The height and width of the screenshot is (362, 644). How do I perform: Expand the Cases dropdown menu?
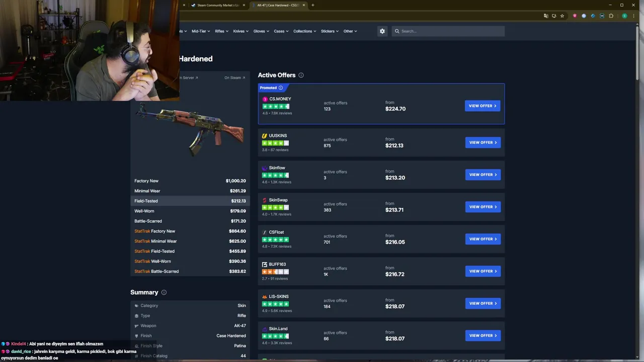click(281, 31)
